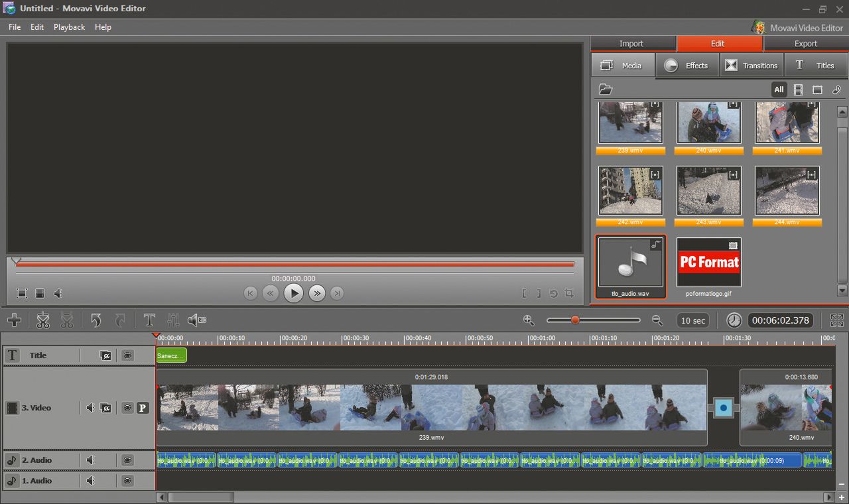Open the Playback menu
The width and height of the screenshot is (849, 504).
coord(70,27)
